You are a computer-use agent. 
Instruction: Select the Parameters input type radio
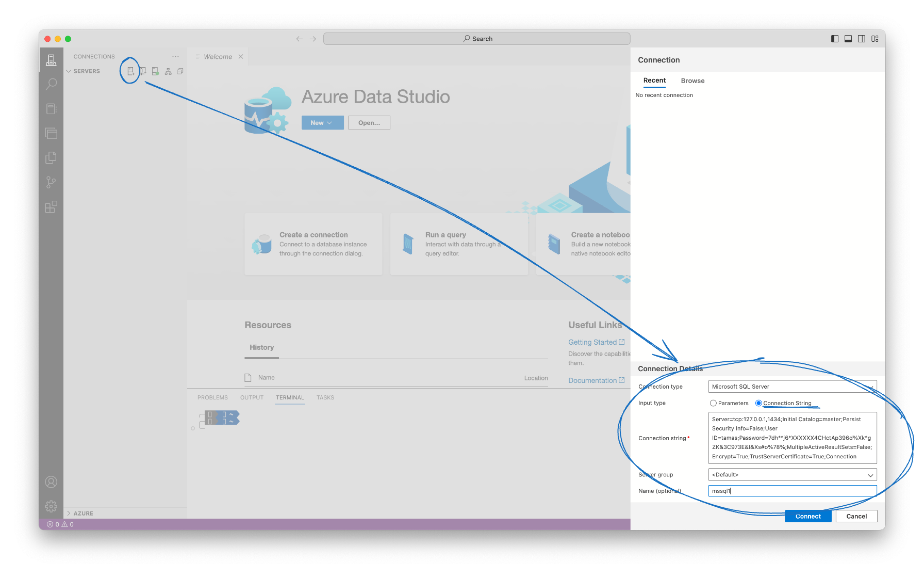pos(713,403)
